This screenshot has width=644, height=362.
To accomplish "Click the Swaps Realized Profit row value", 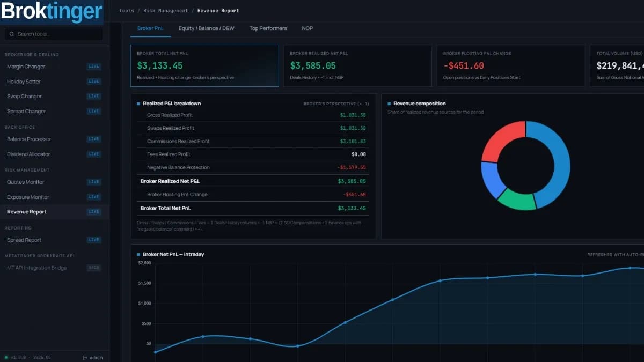I will tap(353, 128).
